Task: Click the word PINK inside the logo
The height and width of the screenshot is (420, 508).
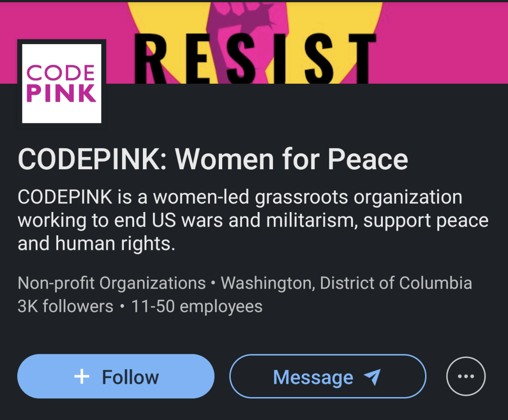Action: pos(61,93)
